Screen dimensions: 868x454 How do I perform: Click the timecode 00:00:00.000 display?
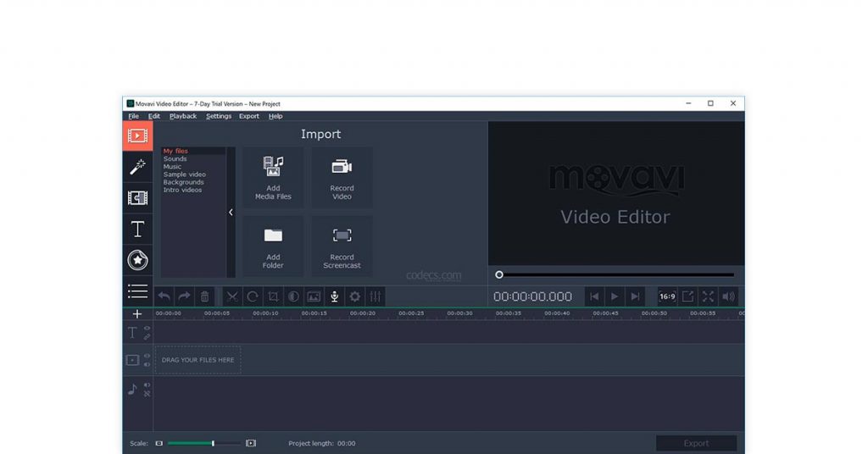coord(532,297)
